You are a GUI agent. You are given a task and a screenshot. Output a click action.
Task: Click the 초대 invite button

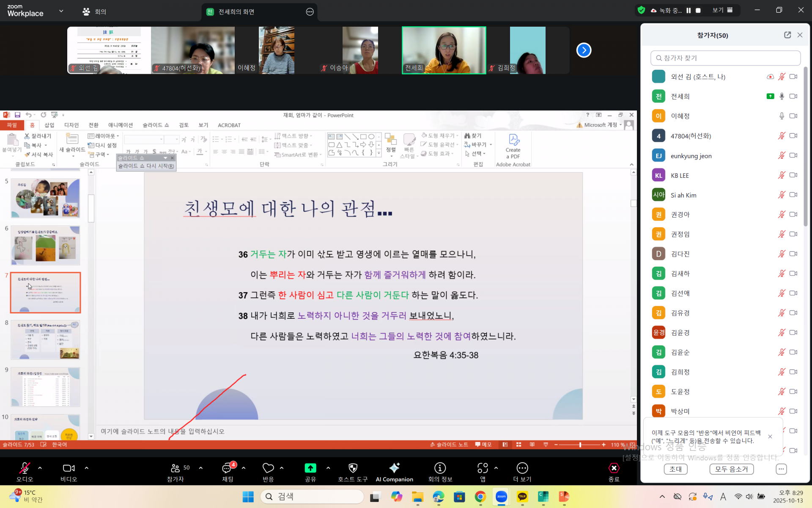(x=675, y=469)
